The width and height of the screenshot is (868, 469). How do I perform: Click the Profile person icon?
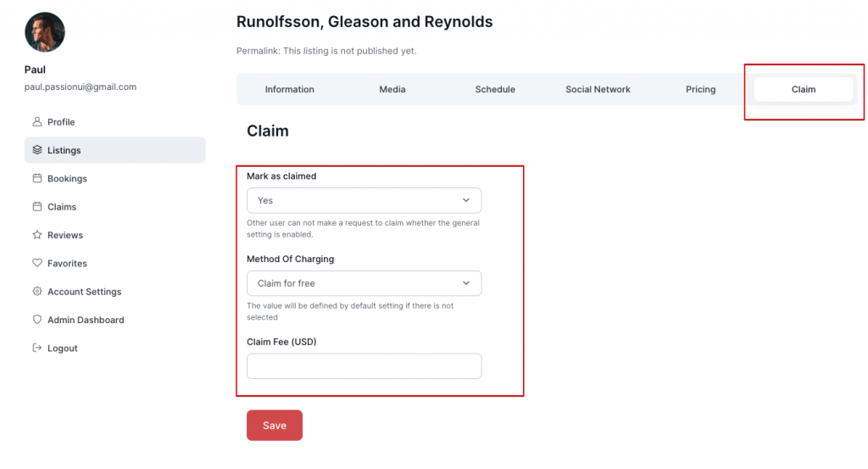coord(37,122)
